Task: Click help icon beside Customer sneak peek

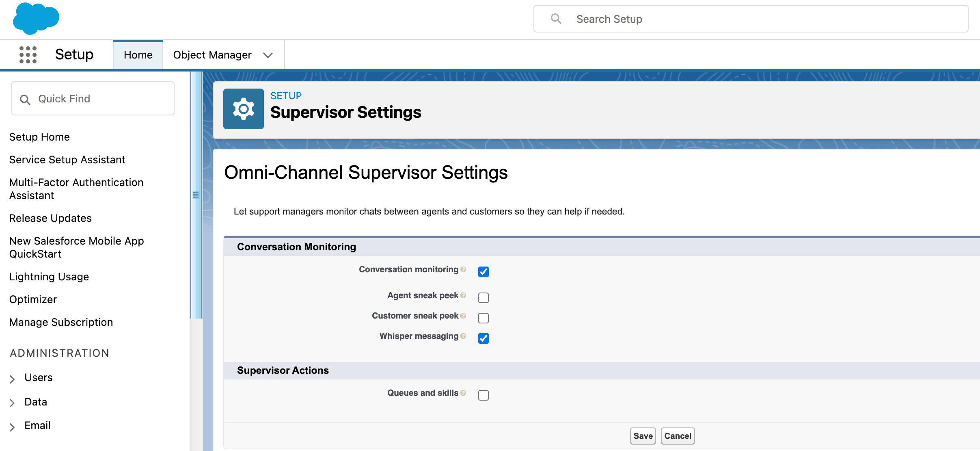Action: tap(463, 316)
